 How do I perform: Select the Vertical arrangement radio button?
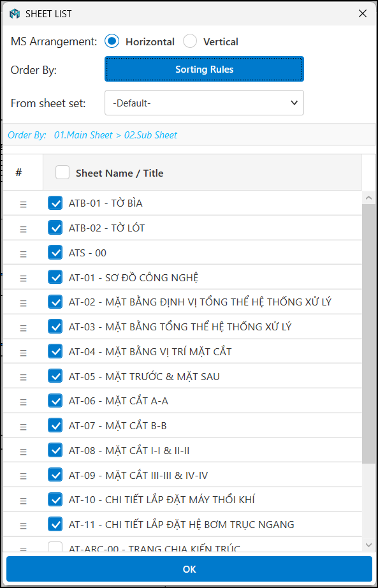tap(190, 41)
